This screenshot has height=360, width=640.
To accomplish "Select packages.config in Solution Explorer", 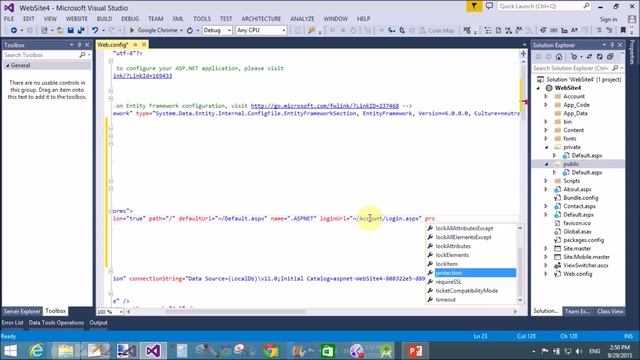I will (583, 240).
